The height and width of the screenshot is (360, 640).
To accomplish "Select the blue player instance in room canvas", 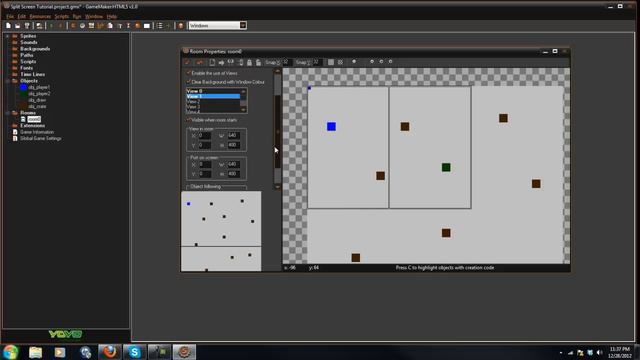I will pos(331,127).
